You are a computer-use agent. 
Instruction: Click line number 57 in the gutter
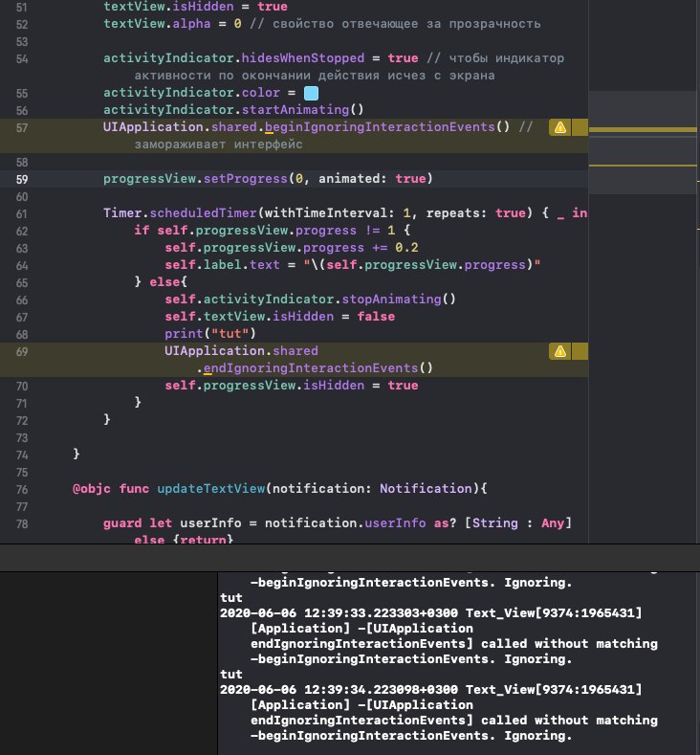pyautogui.click(x=22, y=128)
